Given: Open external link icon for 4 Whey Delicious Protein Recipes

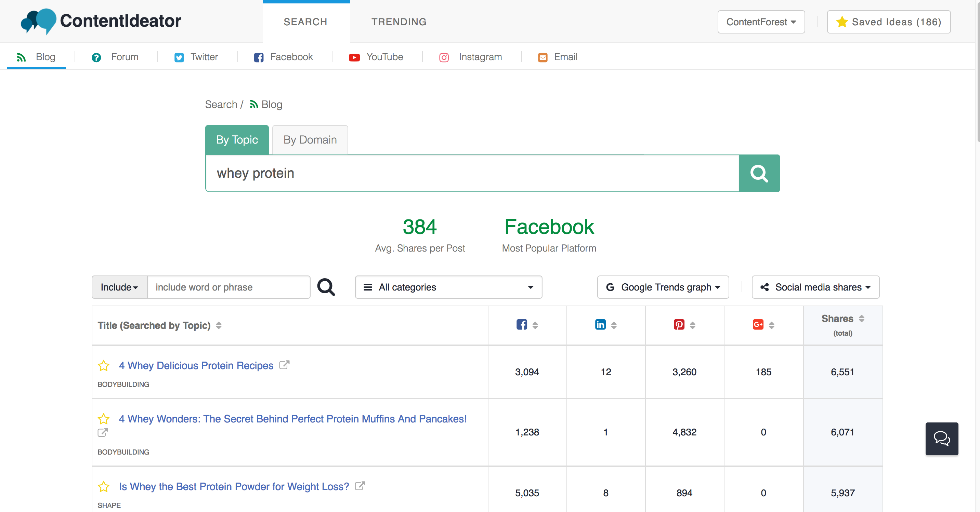Looking at the screenshot, I should coord(284,365).
